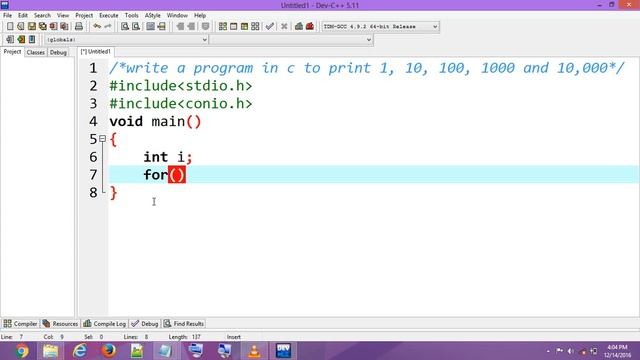Screen dimensions: 640x360
Task: Open VLC media player from the taskbar
Action: tap(254, 351)
